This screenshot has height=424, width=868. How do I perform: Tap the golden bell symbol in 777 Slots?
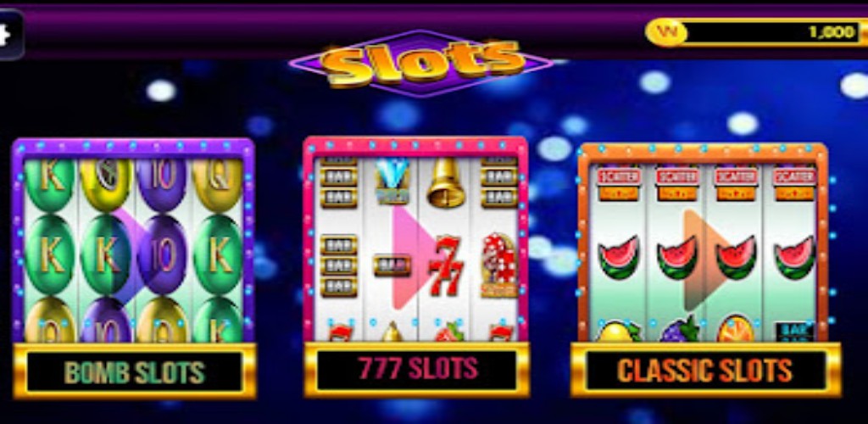coord(445,183)
